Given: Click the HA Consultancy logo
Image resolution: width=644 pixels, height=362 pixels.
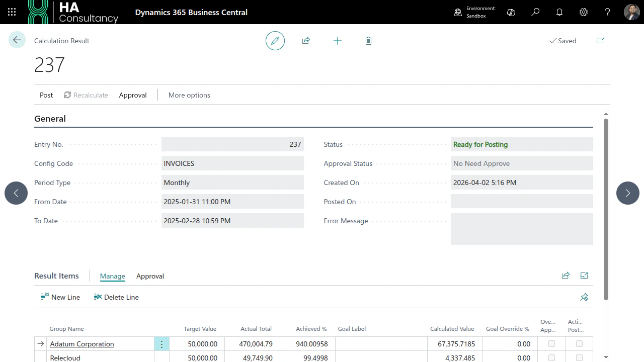Looking at the screenshot, I should pyautogui.click(x=73, y=12).
